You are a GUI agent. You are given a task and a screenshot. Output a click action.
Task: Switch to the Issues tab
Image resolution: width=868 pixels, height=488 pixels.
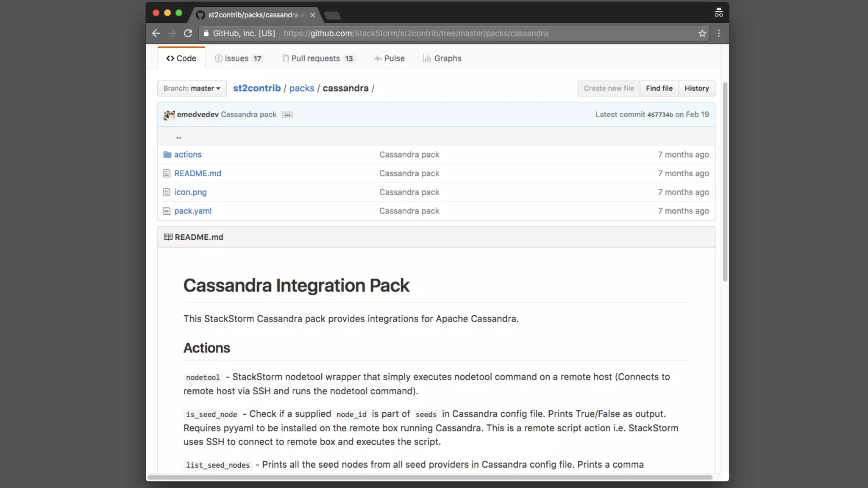click(x=238, y=58)
